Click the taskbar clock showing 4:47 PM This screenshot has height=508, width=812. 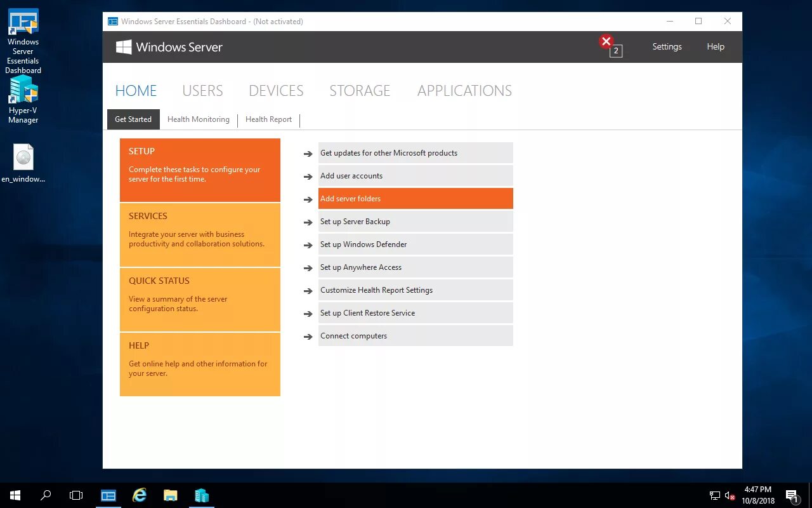coord(758,495)
